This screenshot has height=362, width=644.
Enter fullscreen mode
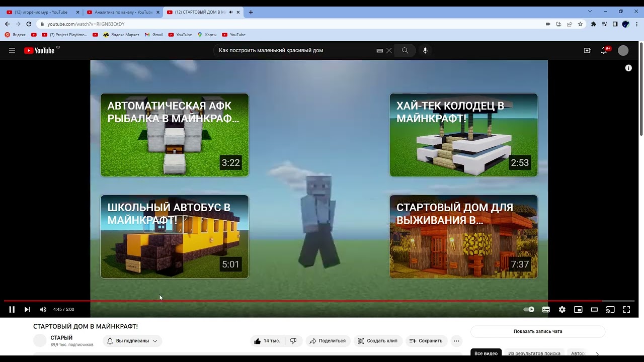point(626,310)
